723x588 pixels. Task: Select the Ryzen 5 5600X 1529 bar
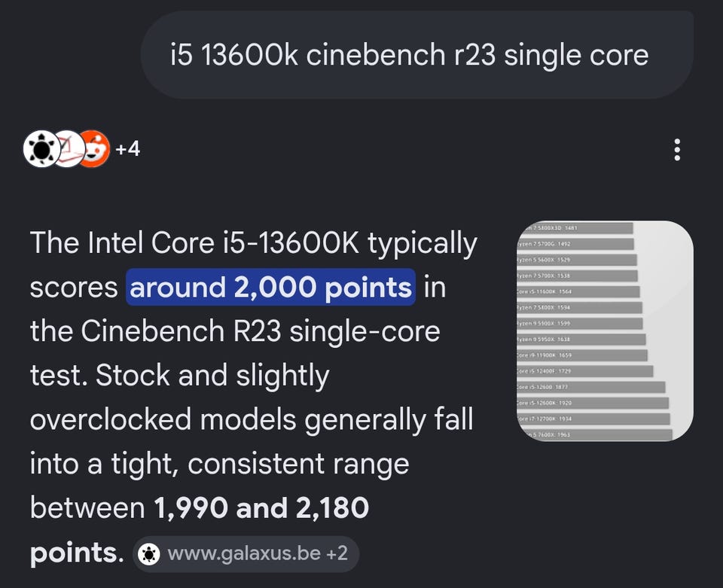pyautogui.click(x=577, y=260)
